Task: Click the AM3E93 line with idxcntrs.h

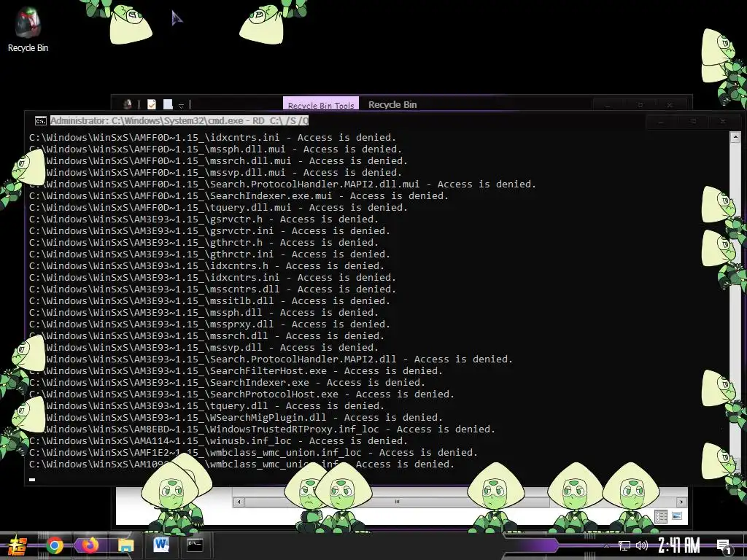Action: [x=206, y=265]
